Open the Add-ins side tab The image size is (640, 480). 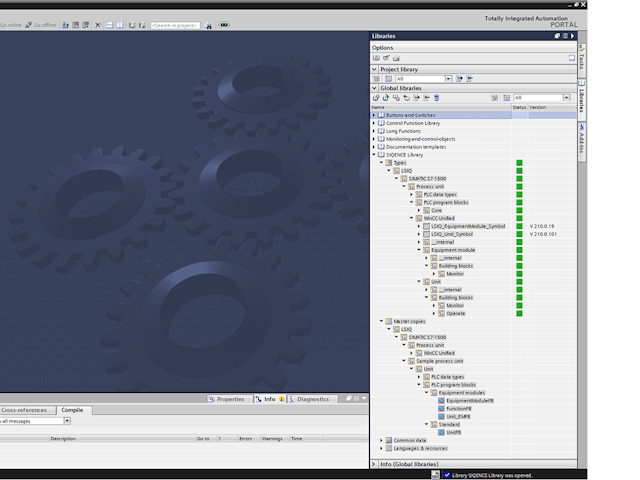tap(582, 141)
